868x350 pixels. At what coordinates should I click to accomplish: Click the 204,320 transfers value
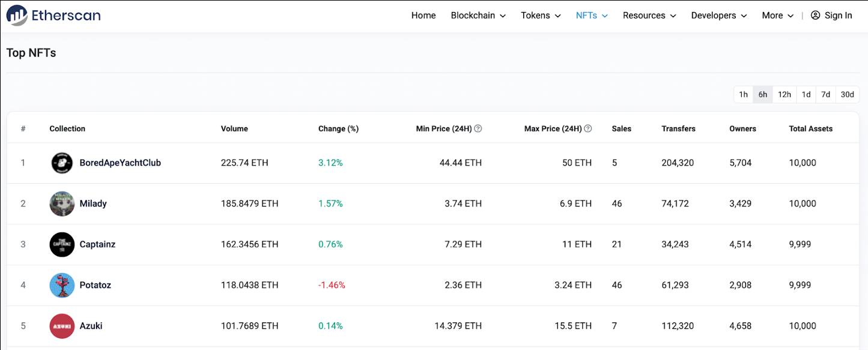(x=678, y=163)
